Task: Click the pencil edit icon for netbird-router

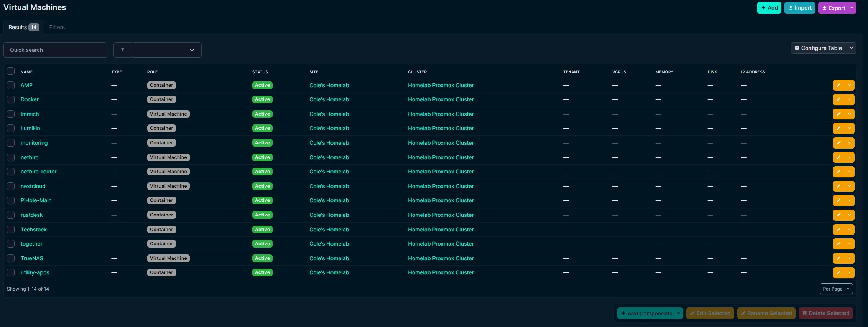Action: [838, 172]
